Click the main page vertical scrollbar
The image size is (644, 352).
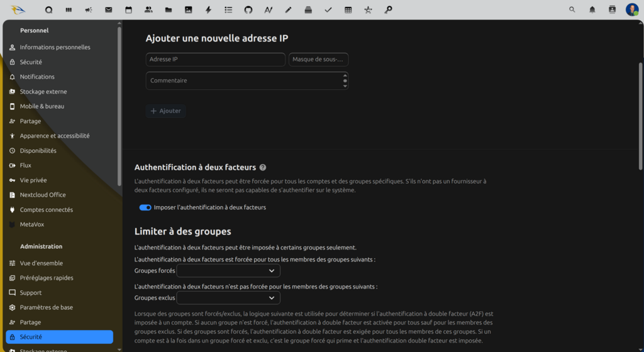640,113
